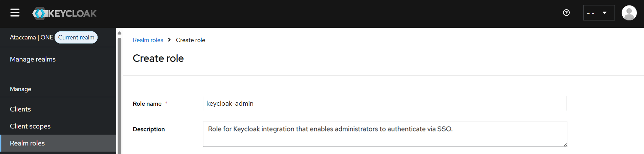Select the Ataccama | ONE realm name
644x154 pixels.
32,37
